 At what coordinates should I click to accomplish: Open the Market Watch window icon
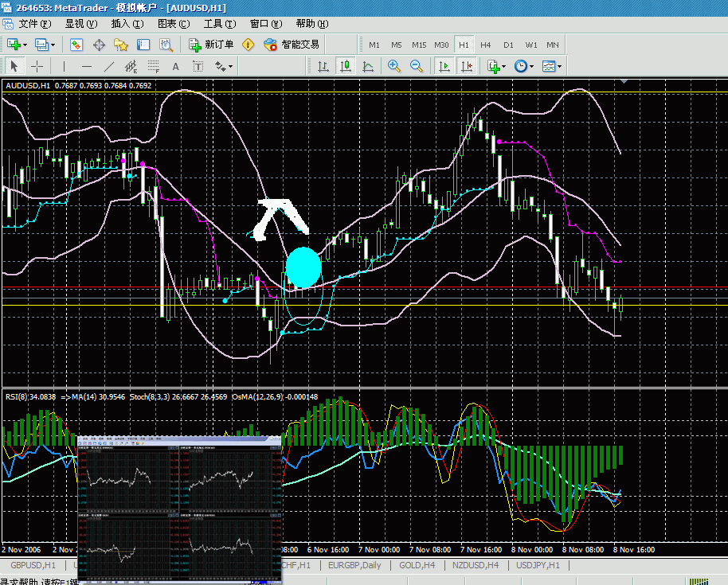(x=76, y=45)
